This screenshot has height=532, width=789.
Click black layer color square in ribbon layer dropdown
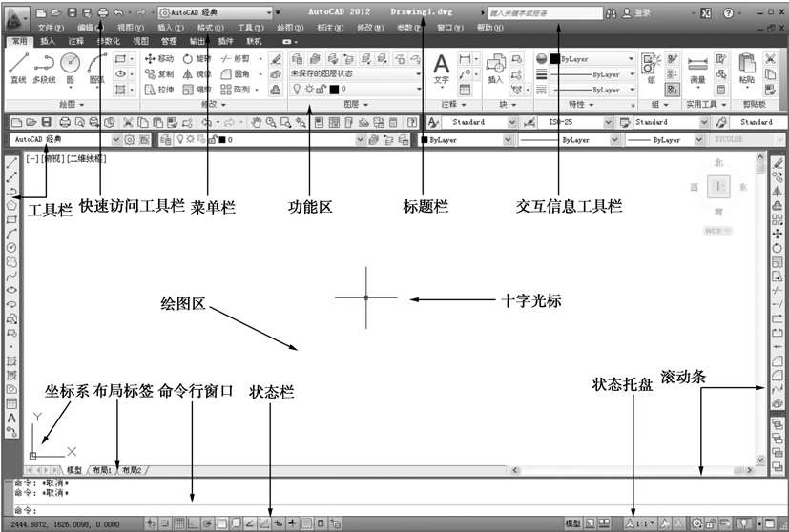click(x=334, y=90)
